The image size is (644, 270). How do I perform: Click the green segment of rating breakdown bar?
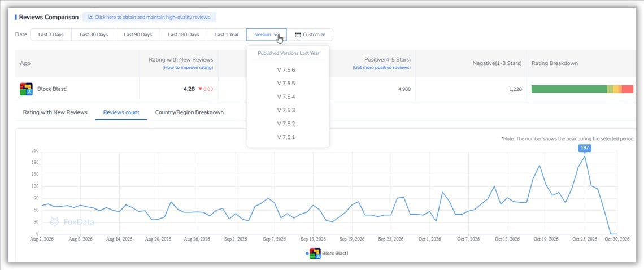(569, 89)
